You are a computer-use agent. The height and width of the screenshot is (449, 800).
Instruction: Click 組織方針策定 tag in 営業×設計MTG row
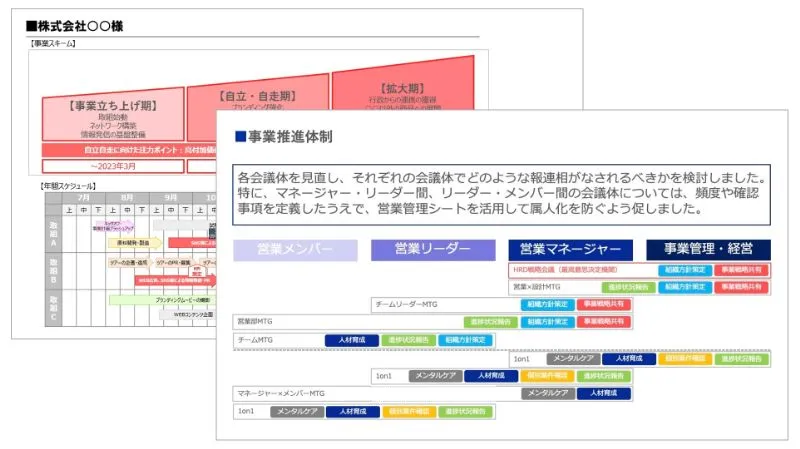[x=685, y=287]
